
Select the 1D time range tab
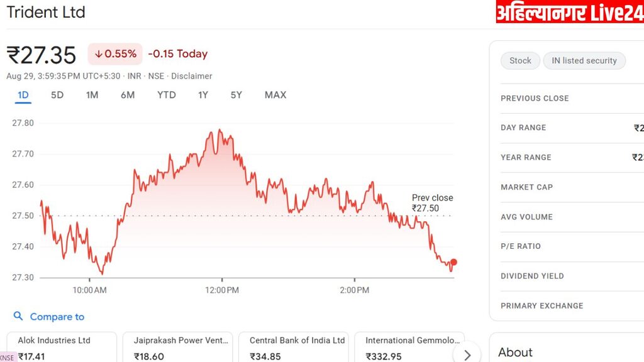[23, 95]
